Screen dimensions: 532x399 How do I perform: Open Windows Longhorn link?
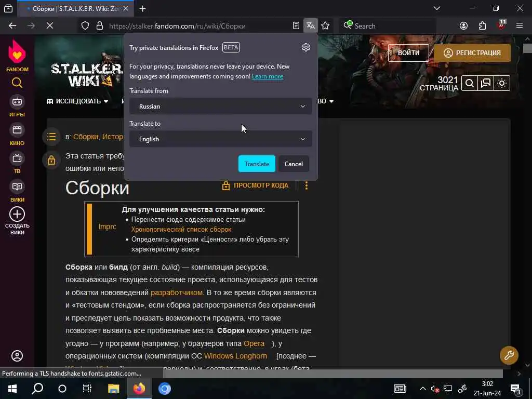(235, 356)
